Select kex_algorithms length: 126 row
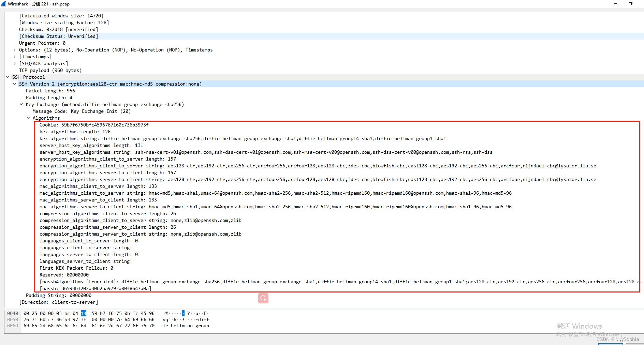 coord(75,132)
